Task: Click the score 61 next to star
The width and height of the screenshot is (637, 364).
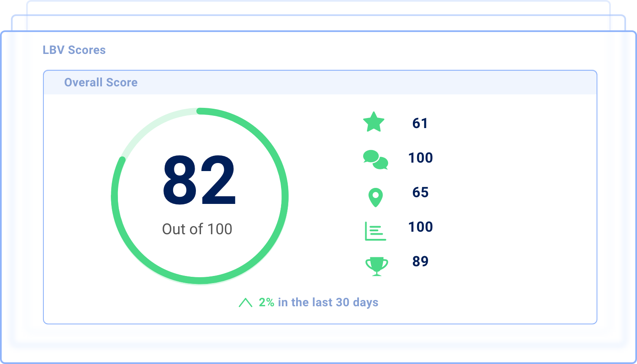Action: (x=420, y=123)
